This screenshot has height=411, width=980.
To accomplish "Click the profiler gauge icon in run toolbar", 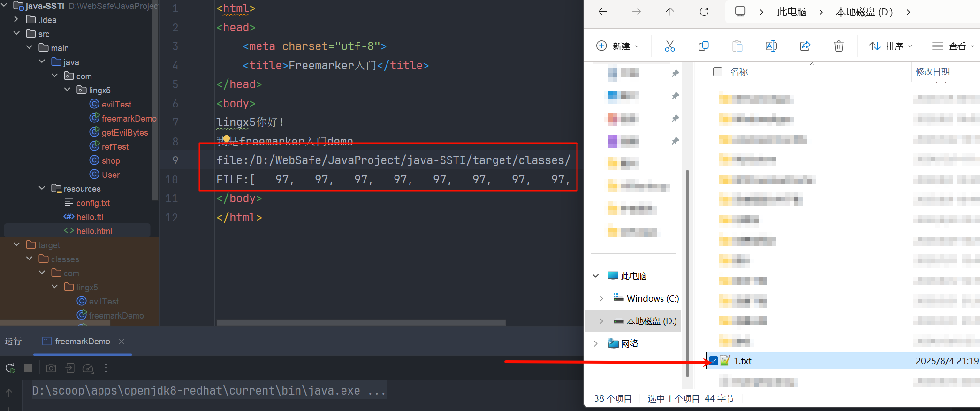I will click(88, 368).
